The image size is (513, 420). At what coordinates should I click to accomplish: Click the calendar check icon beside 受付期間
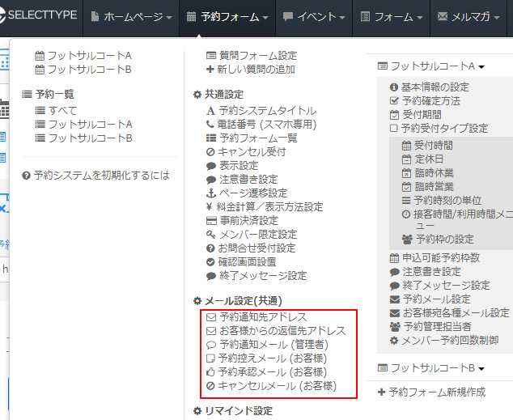click(394, 115)
